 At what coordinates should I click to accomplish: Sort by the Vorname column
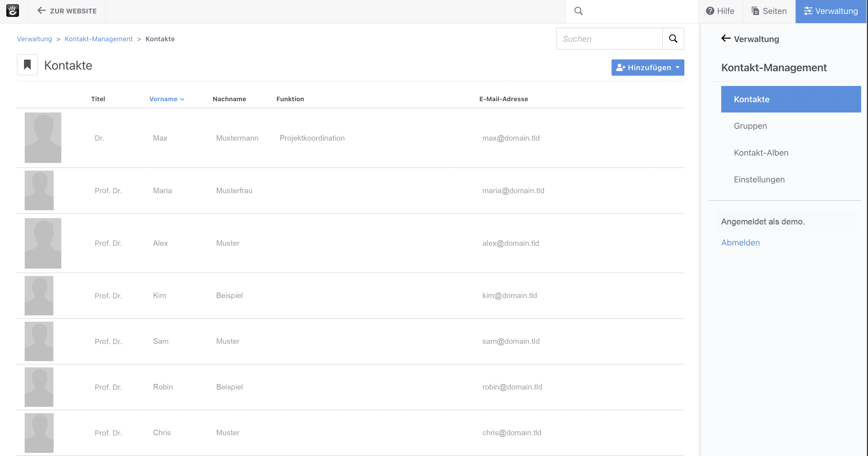coord(166,99)
